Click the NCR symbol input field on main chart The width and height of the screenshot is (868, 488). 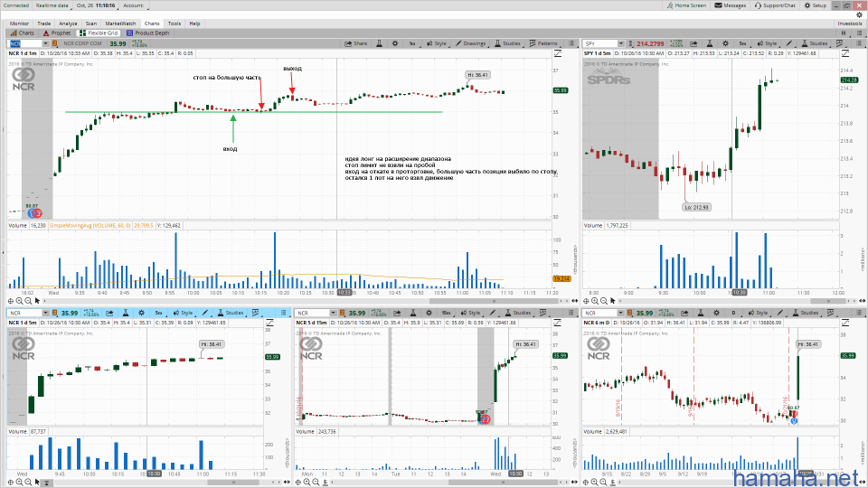click(x=25, y=43)
